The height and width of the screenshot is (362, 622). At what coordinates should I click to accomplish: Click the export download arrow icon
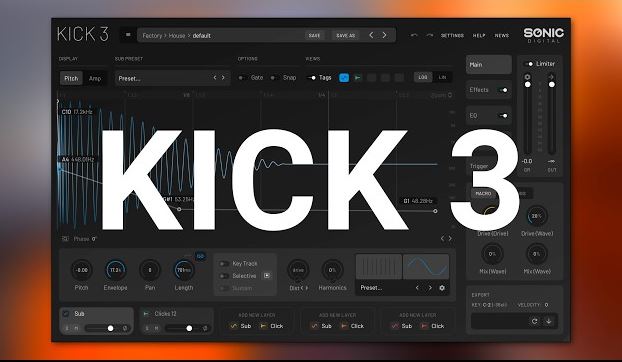(x=549, y=321)
